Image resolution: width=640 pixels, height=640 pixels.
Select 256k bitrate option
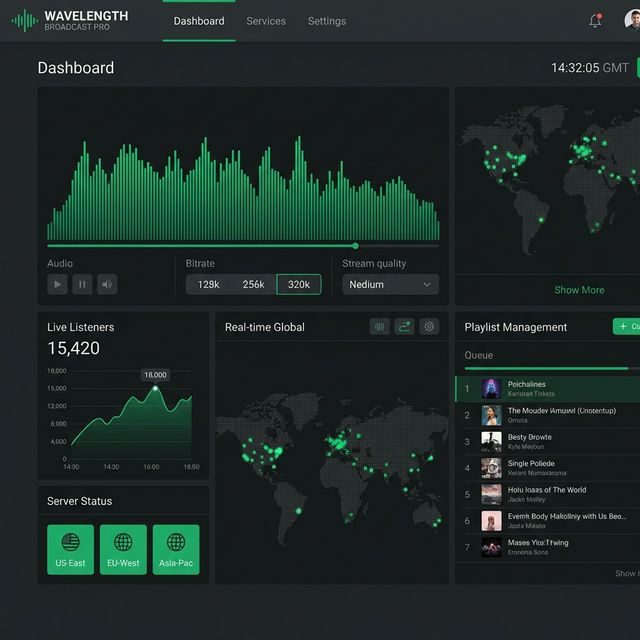click(x=253, y=284)
